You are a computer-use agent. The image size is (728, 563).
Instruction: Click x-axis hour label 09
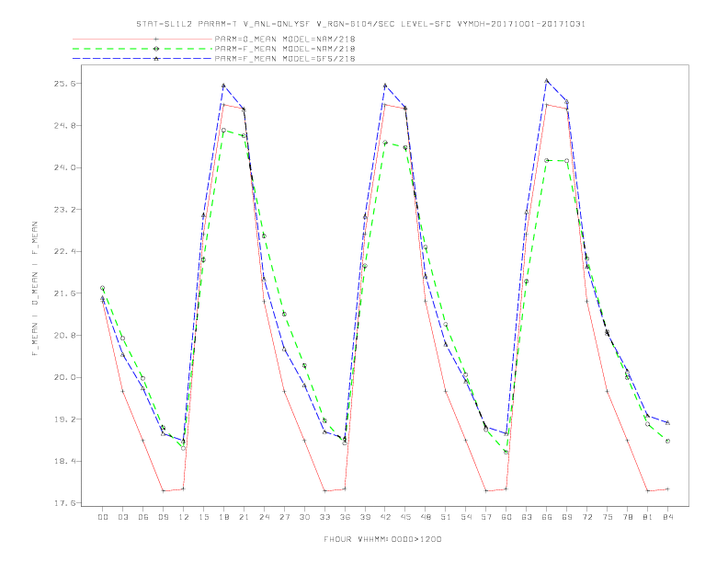(x=163, y=517)
